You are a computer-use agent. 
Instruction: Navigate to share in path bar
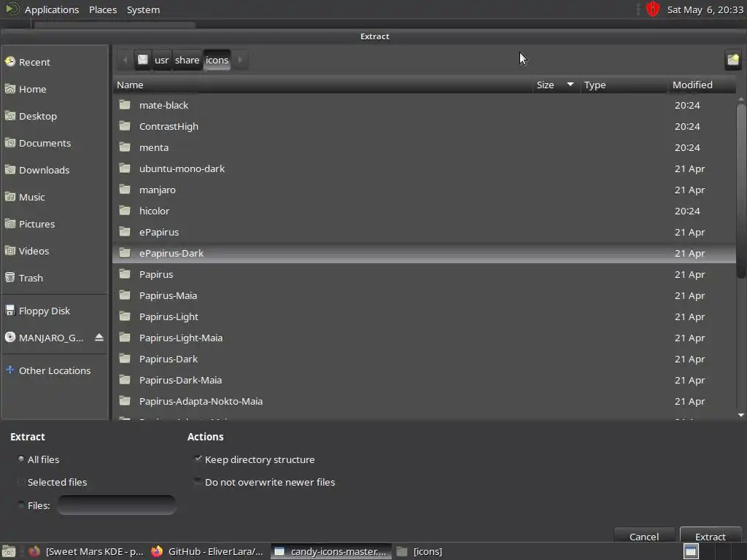click(187, 60)
